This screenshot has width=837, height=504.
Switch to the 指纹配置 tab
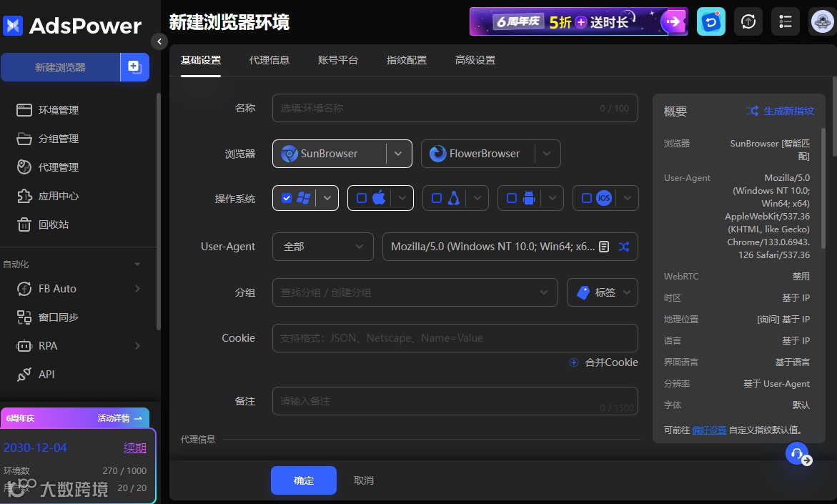(x=407, y=60)
